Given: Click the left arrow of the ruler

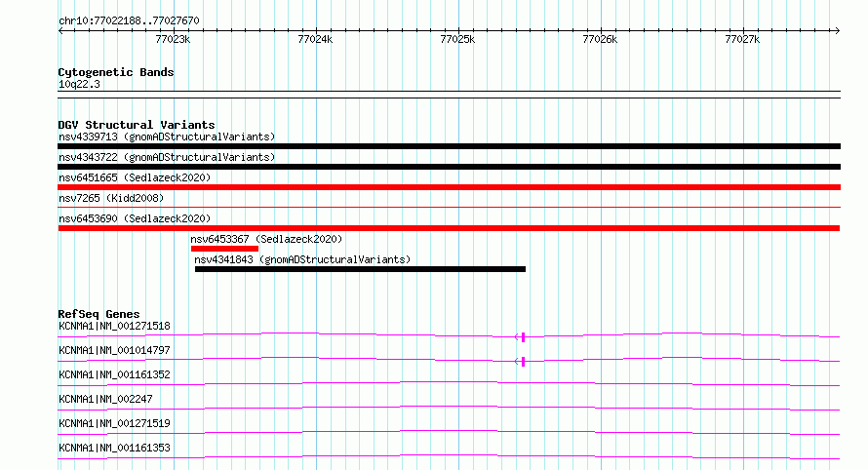Looking at the screenshot, I should coord(60,30).
